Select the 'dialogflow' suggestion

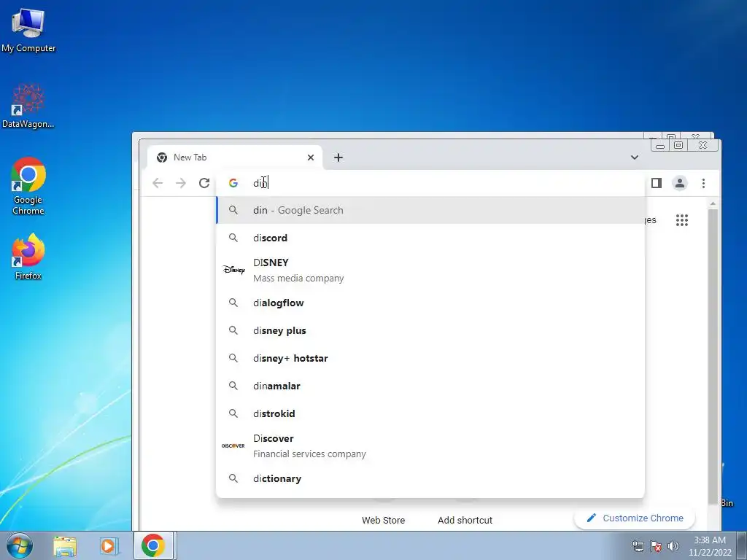[x=430, y=303]
